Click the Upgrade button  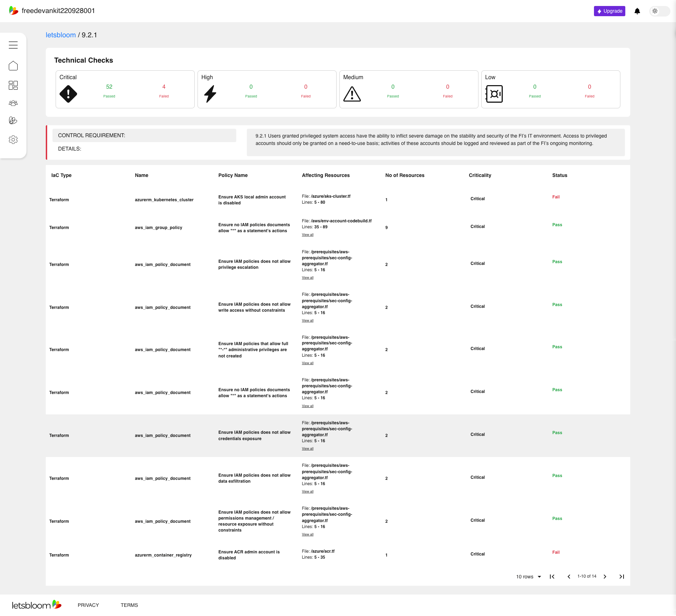609,11
